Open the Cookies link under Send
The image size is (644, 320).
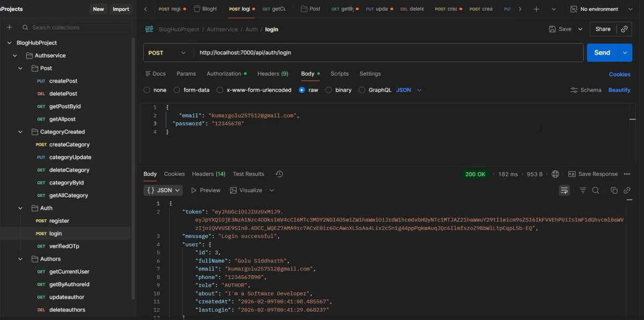click(x=620, y=75)
